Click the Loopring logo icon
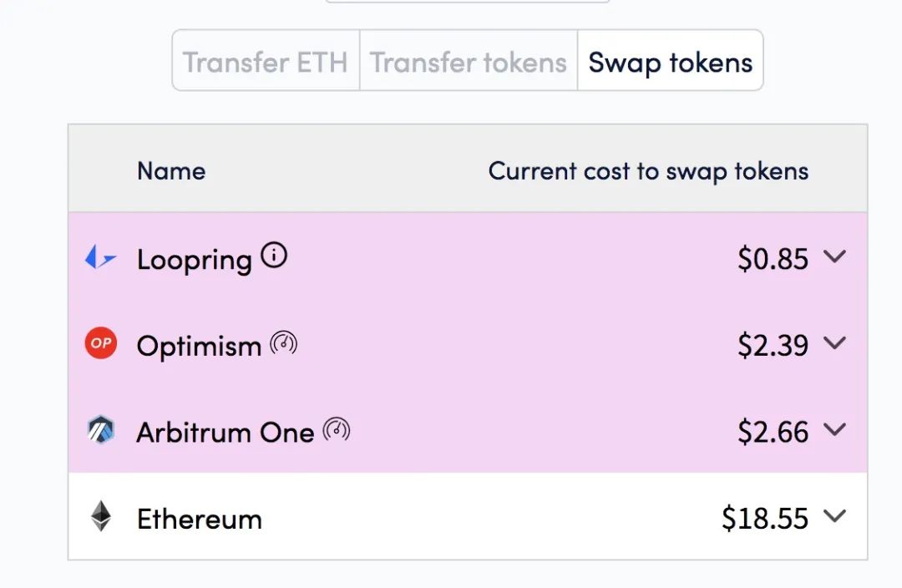The image size is (902, 588). [x=101, y=257]
